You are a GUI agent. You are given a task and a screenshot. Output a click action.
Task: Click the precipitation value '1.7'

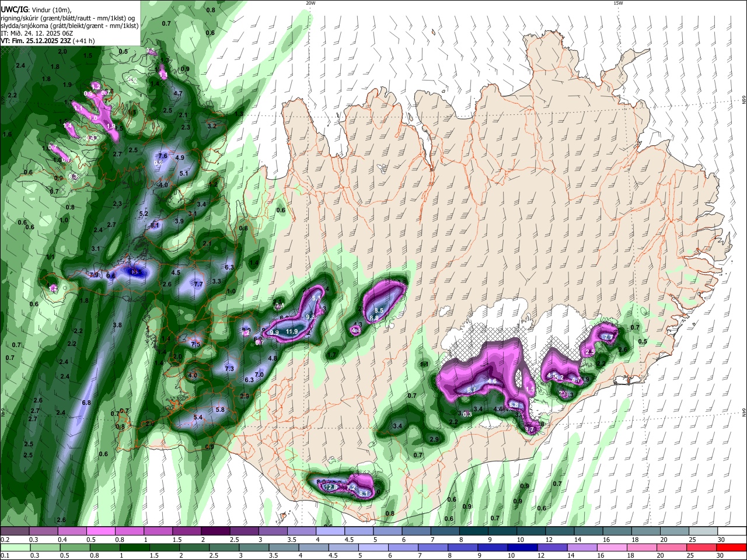[331, 355]
